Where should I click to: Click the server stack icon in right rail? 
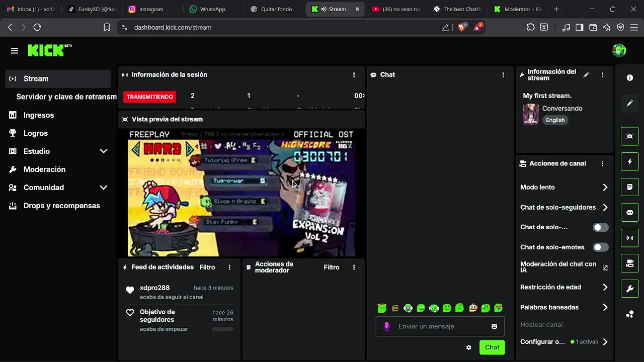pyautogui.click(x=630, y=263)
